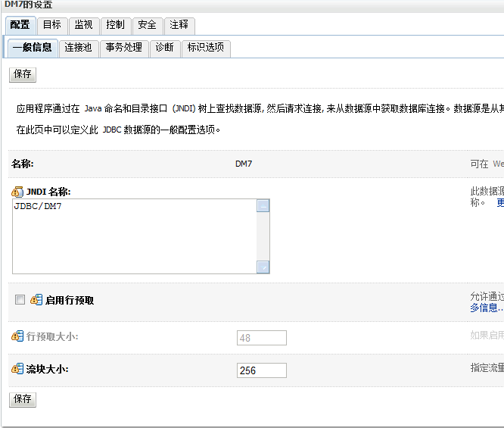This screenshot has width=504, height=428.
Task: Click the top 保存 button
Action: tap(23, 74)
